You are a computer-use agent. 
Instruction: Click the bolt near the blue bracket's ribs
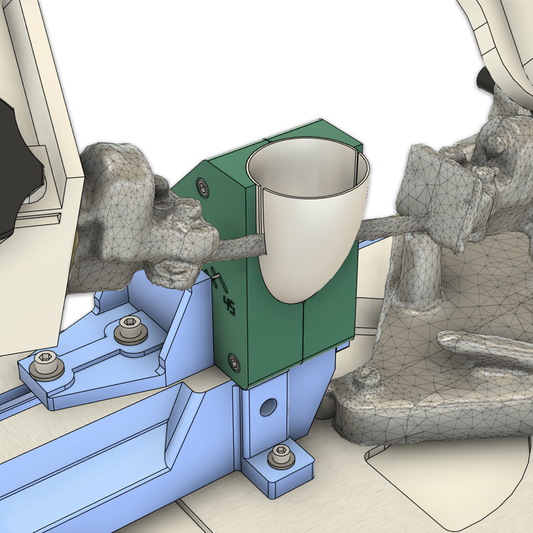tap(131, 330)
